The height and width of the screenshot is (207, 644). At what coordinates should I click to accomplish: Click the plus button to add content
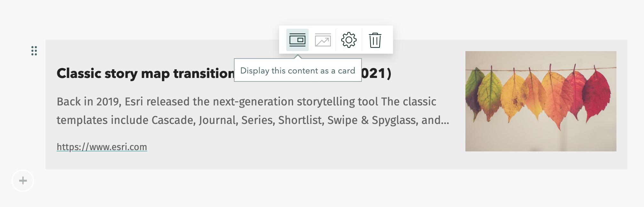click(x=23, y=181)
